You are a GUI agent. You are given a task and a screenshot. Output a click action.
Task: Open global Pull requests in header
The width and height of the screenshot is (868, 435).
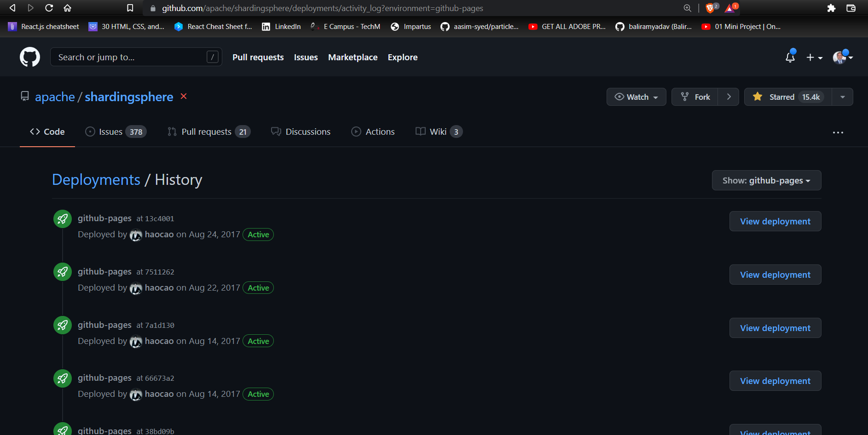pyautogui.click(x=258, y=57)
